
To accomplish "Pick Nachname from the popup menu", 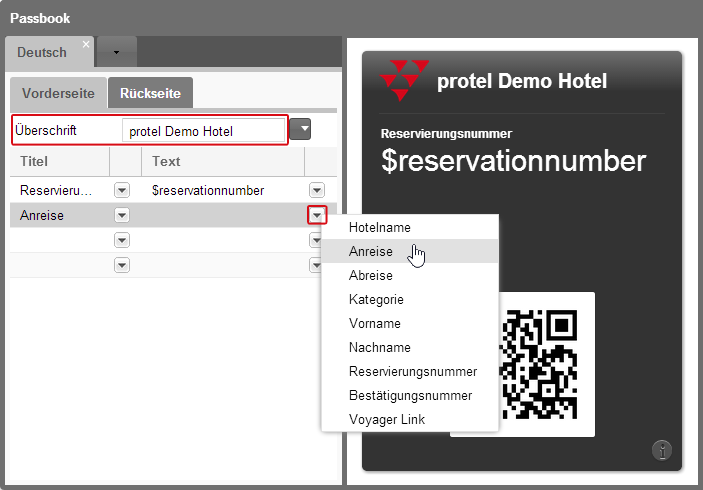I will click(410, 347).
